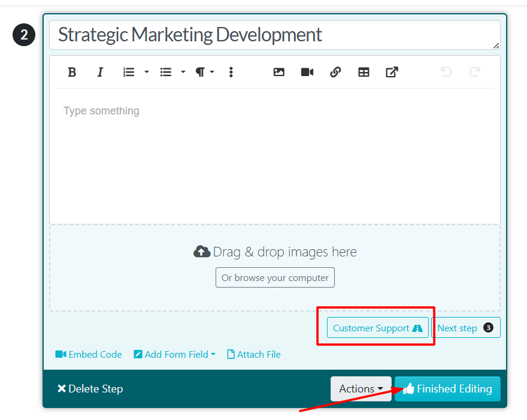Insert an image using the toolbar icon
The height and width of the screenshot is (420, 527).
[278, 72]
